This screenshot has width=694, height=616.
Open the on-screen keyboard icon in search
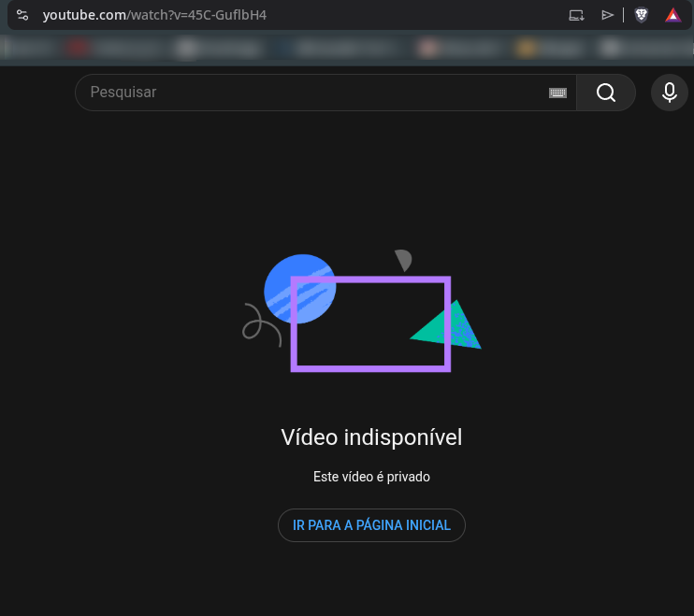[x=557, y=93]
